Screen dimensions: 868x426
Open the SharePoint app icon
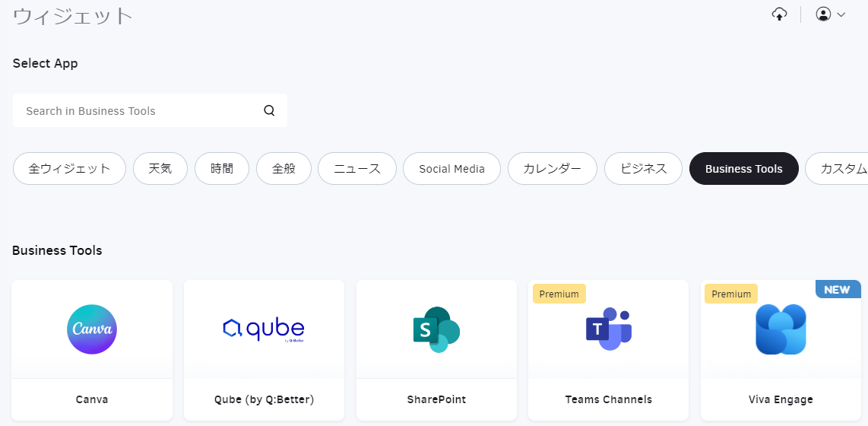[437, 329]
